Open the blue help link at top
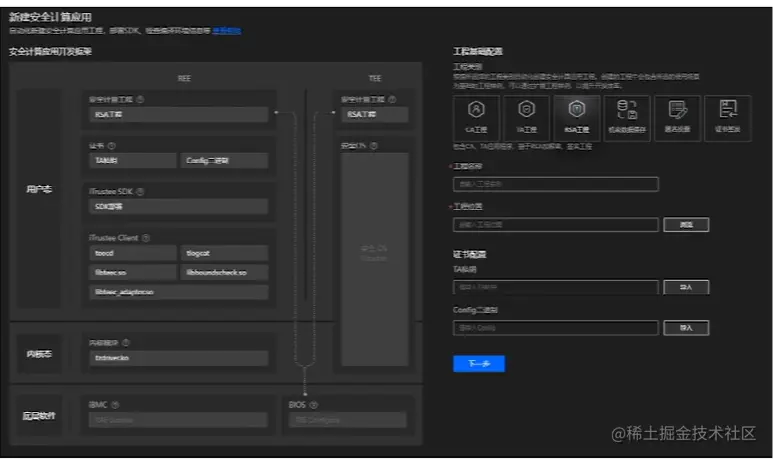The width and height of the screenshot is (773, 459). [227, 31]
